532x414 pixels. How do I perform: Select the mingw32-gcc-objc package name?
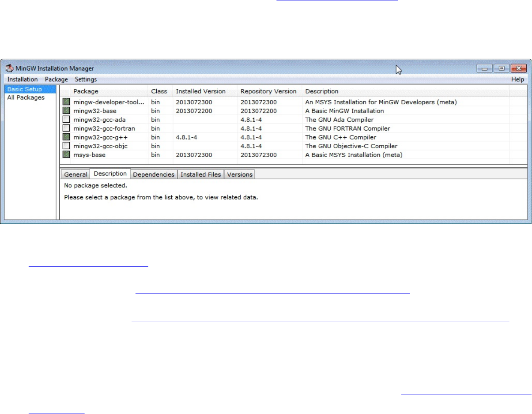pyautogui.click(x=101, y=146)
